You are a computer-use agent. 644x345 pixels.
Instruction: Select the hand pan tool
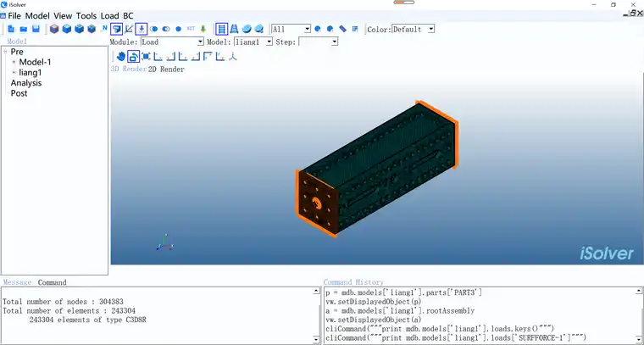pos(120,57)
